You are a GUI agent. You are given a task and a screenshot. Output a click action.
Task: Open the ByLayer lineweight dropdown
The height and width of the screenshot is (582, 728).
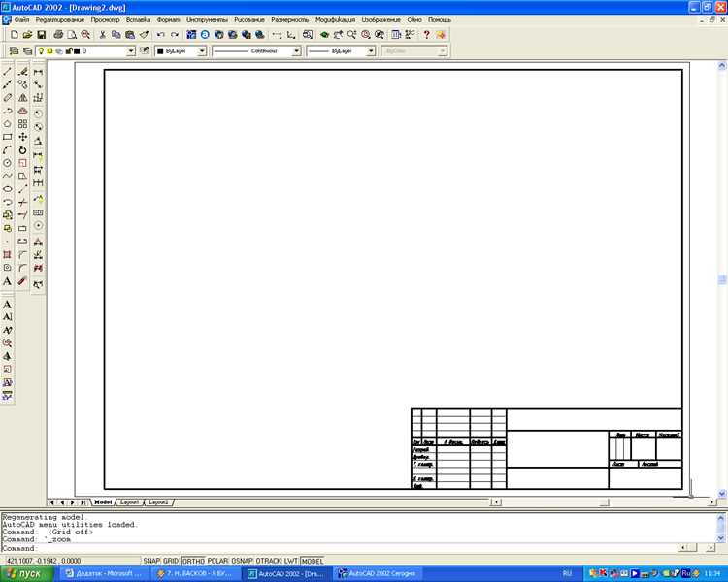[x=371, y=51]
